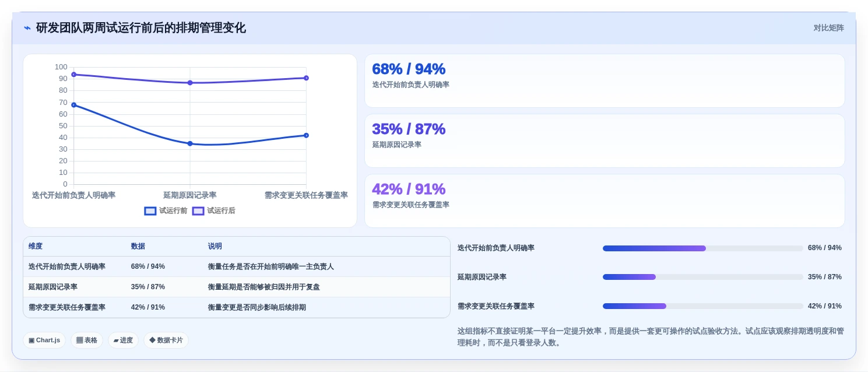Click the 42% / 91% progress value
Viewport: 868px width, 372px height.
pyautogui.click(x=825, y=306)
